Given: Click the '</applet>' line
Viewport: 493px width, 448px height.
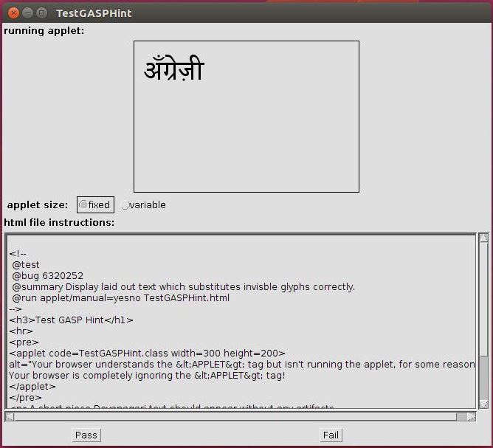Looking at the screenshot, I should coord(32,387).
